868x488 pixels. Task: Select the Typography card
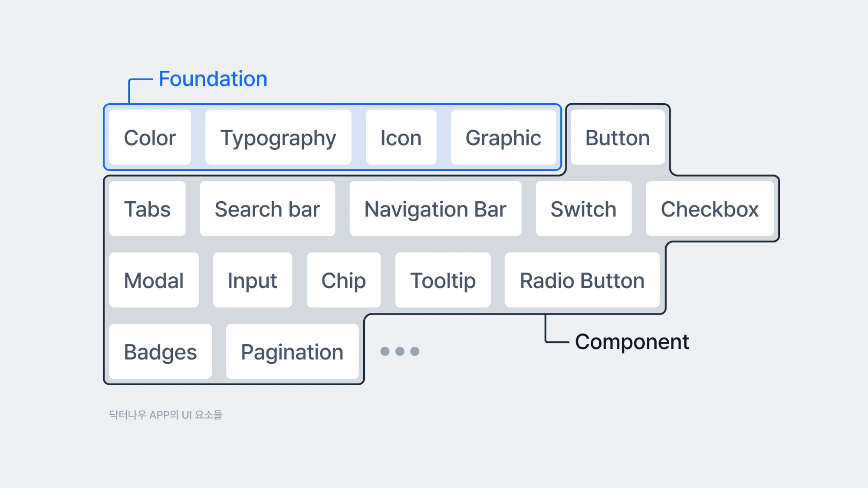tap(278, 137)
